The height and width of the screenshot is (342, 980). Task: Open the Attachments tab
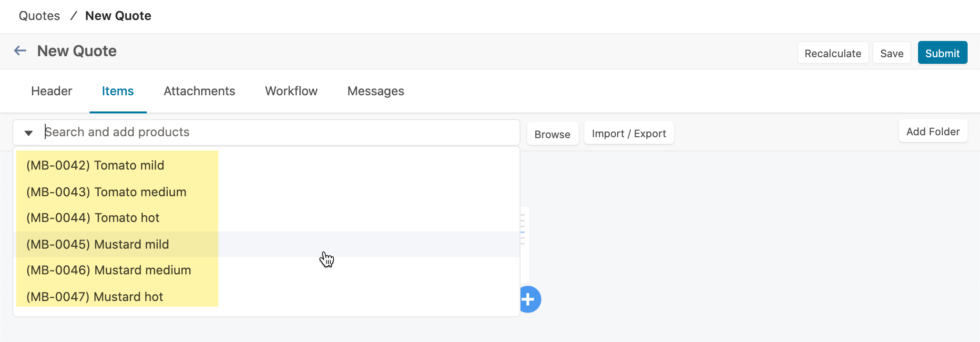199,91
